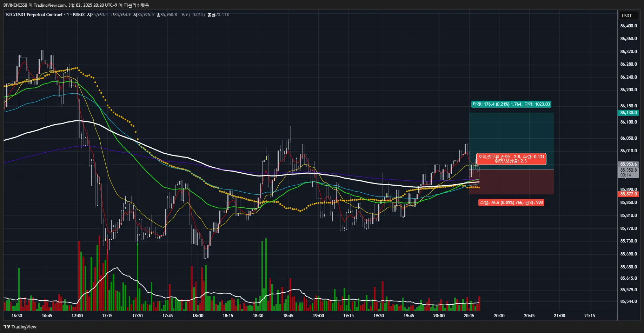Viewport: 644px width, 333px height.
Task: Click the 85,544.0 price axis label
Action: 629,301
